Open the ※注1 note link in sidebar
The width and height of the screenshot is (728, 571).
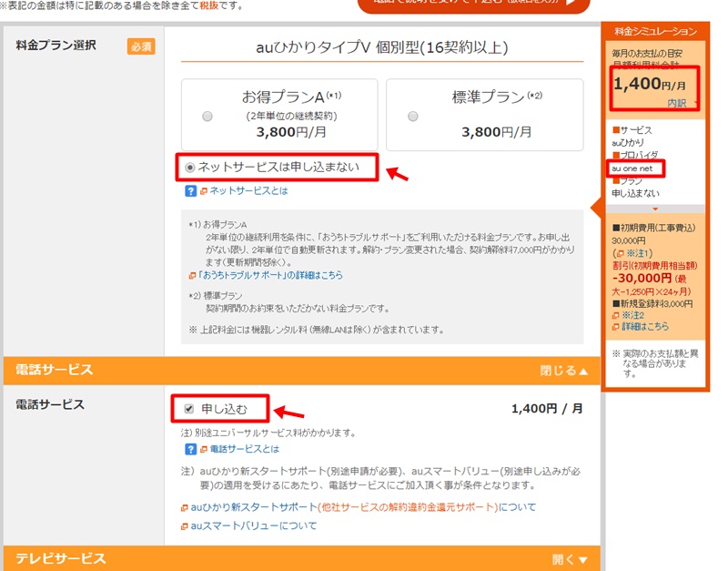click(x=639, y=253)
